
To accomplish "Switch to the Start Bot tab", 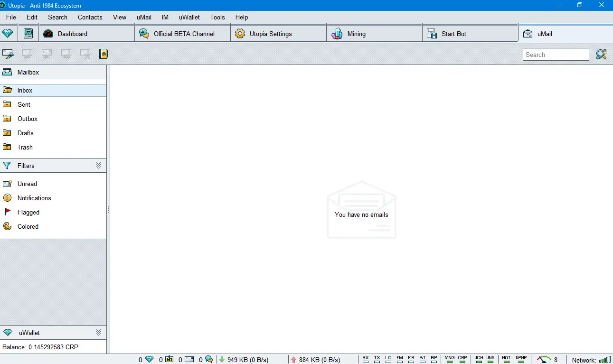I will coord(471,34).
